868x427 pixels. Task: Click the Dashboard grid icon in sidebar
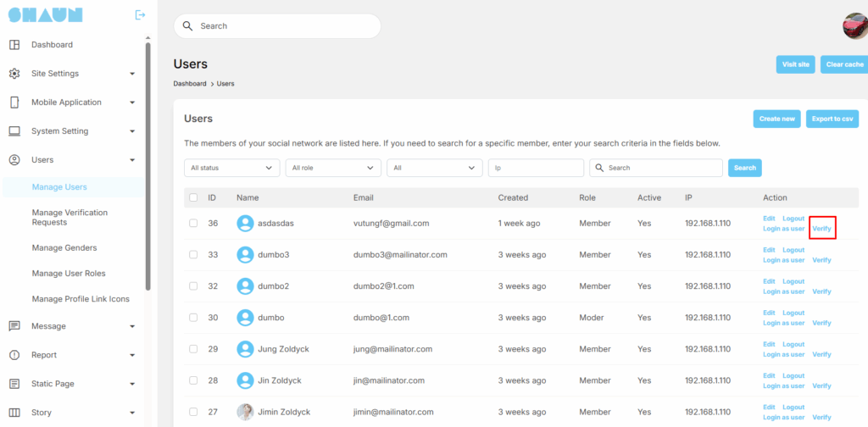click(14, 45)
